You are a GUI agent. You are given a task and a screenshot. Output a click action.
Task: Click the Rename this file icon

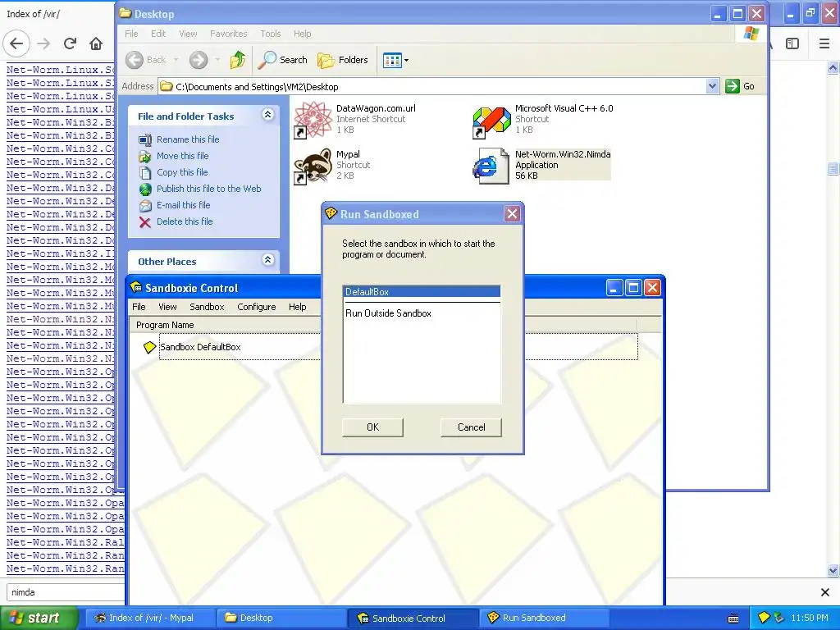point(145,139)
